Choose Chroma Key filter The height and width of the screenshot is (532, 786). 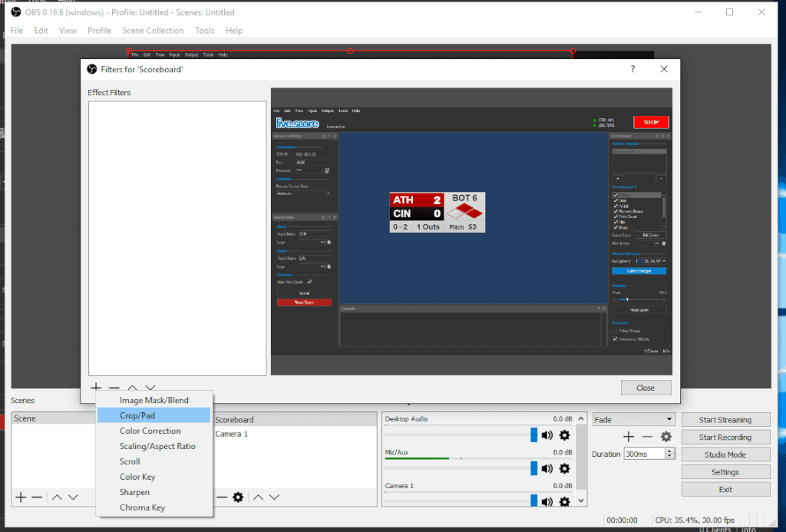point(154,507)
